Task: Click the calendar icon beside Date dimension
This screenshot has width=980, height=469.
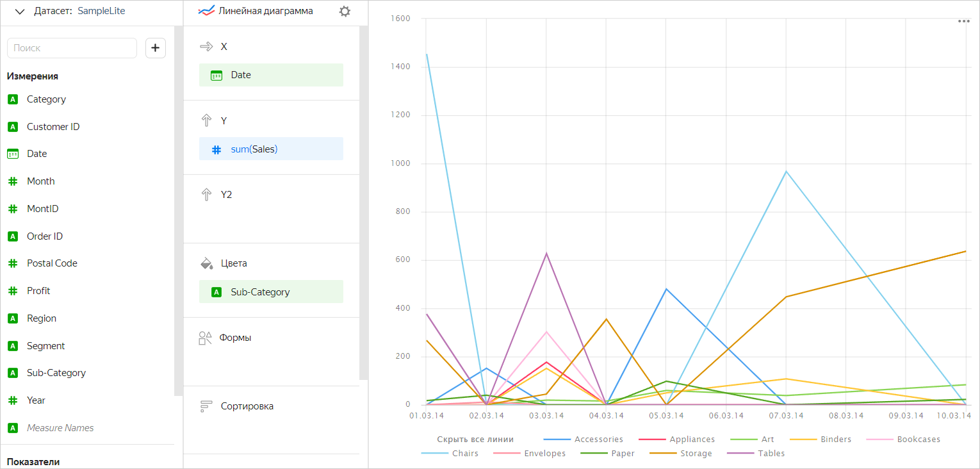Action: (13, 154)
